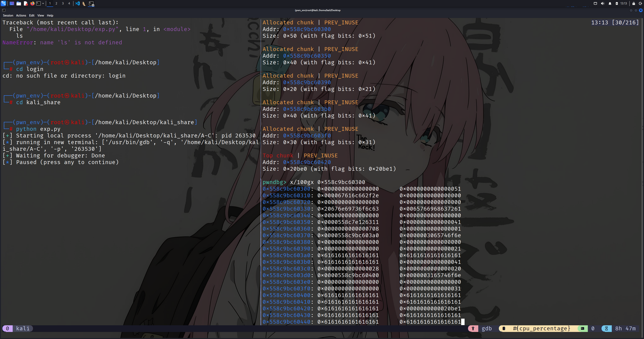Screen dimensions: 644x339
Task: Open the Actions menu
Action: [x=21, y=16]
